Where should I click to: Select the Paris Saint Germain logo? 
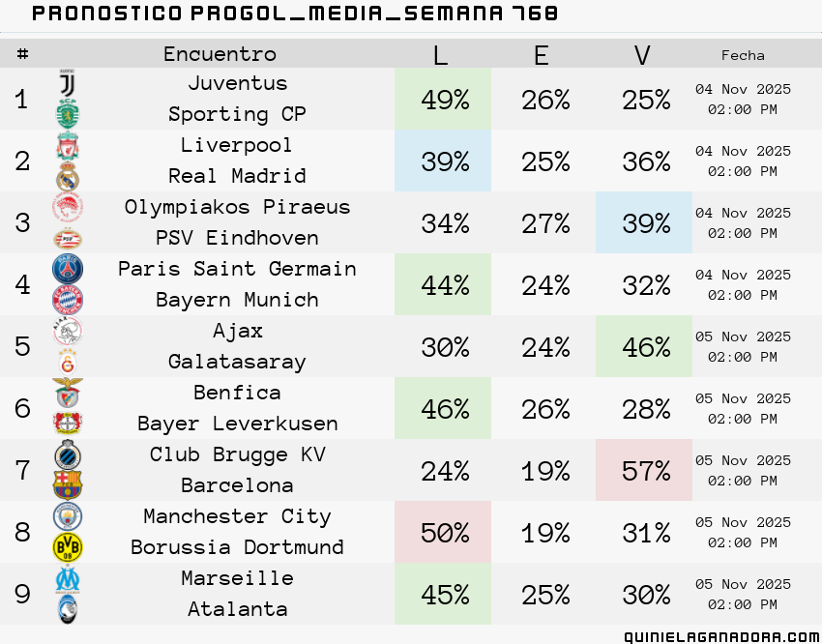68,269
